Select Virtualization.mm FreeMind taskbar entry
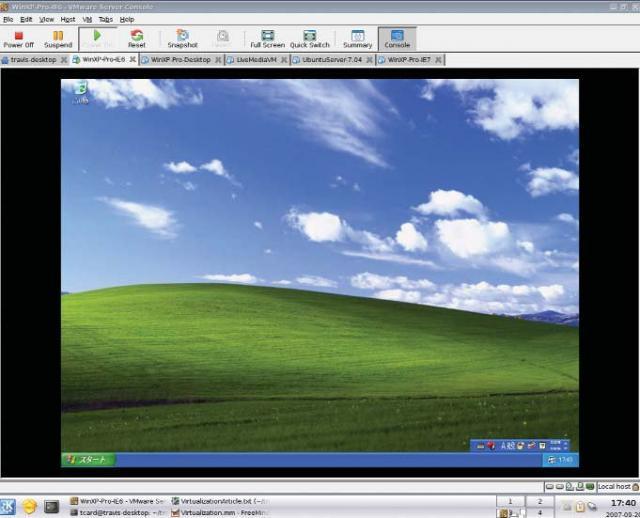This screenshot has width=640, height=518. point(220,512)
